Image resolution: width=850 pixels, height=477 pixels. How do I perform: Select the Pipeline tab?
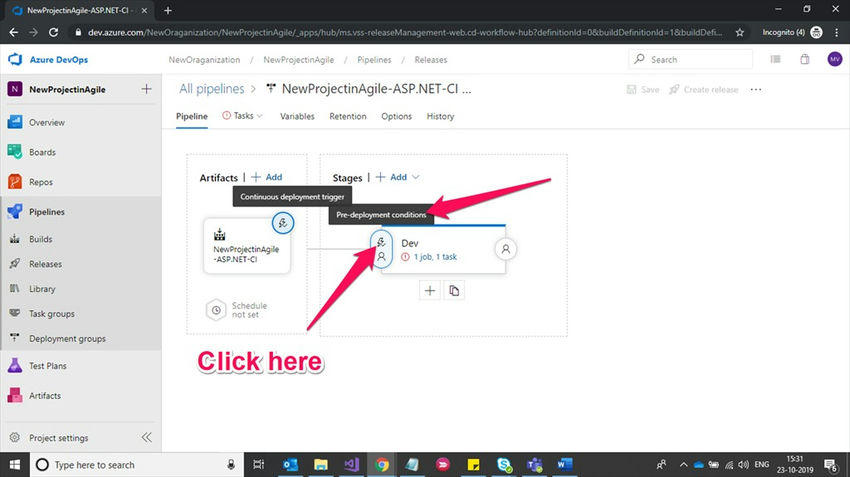tap(192, 117)
